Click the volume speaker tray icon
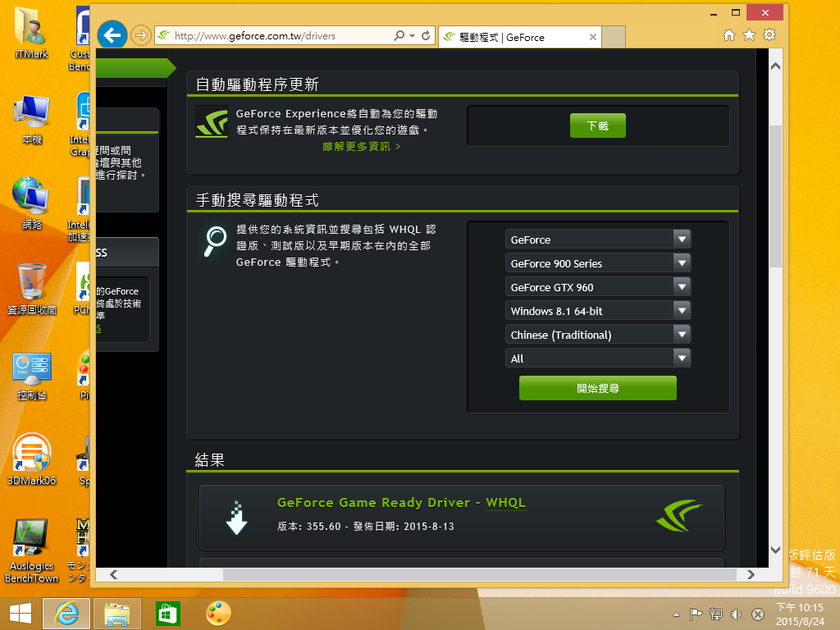840x630 pixels. click(736, 614)
